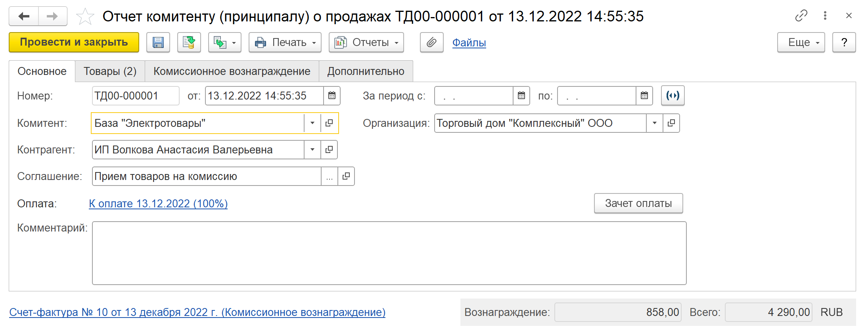Open calendar picker for document date
868x333 pixels.
pos(332,96)
